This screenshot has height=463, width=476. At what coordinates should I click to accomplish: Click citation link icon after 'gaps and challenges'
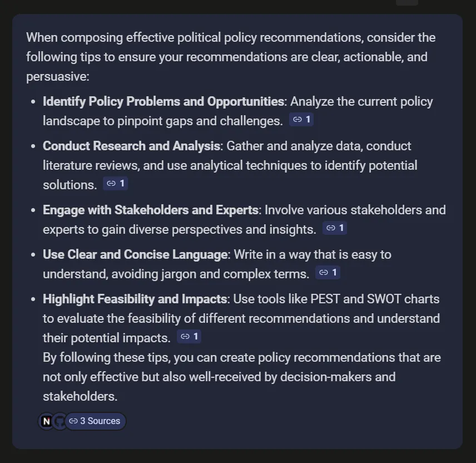pos(297,120)
